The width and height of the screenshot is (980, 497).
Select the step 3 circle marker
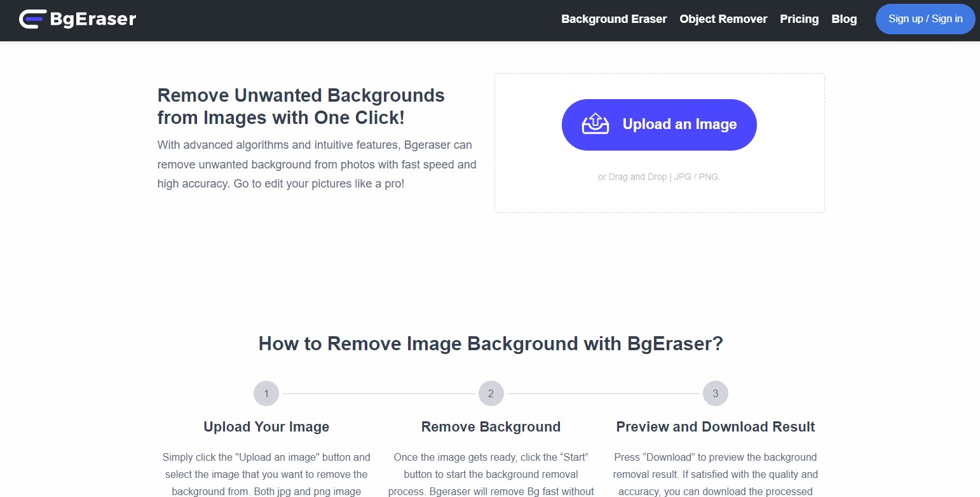pyautogui.click(x=715, y=393)
